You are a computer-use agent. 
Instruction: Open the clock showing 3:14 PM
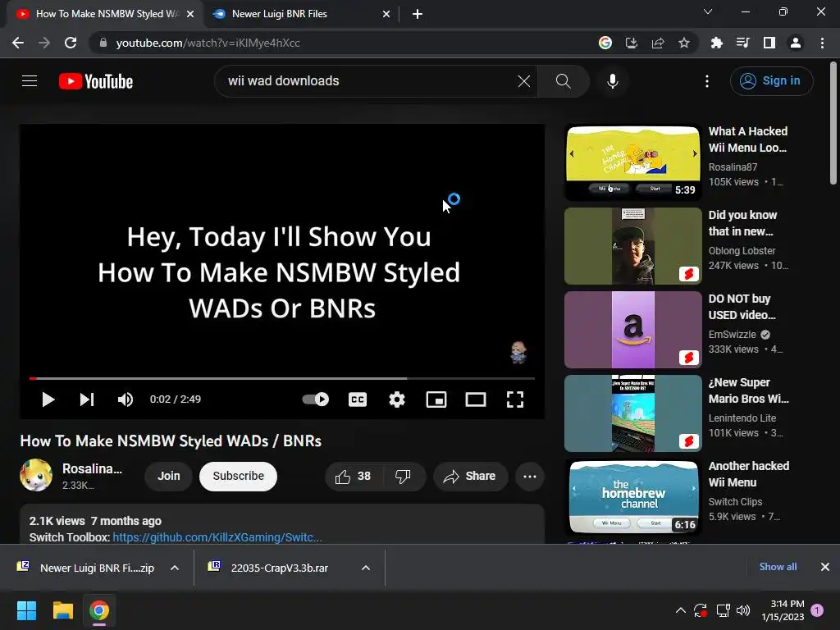pyautogui.click(x=783, y=610)
